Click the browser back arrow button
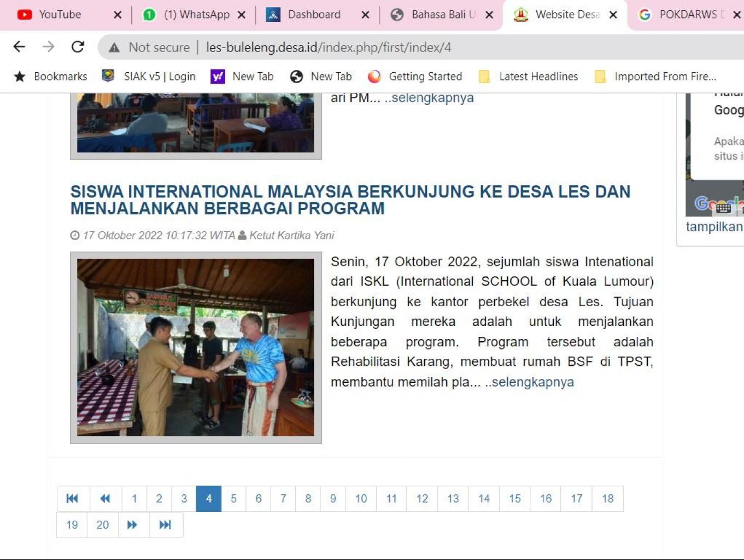 pos(19,47)
